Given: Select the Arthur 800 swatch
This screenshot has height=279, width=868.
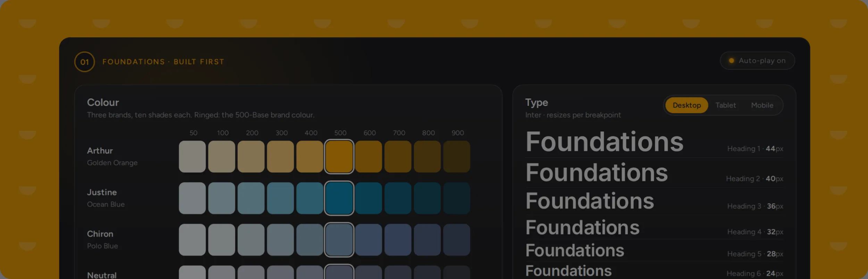Looking at the screenshot, I should (x=427, y=157).
